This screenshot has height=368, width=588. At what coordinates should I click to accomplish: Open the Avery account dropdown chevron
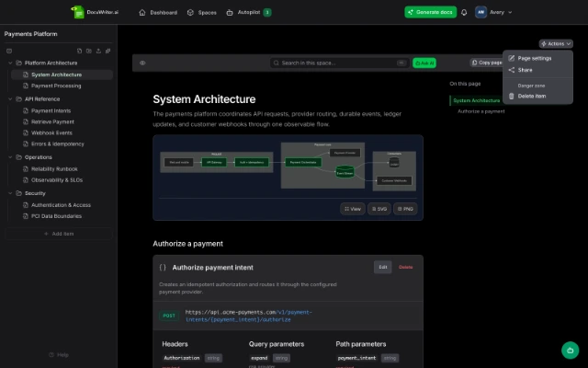coord(510,12)
